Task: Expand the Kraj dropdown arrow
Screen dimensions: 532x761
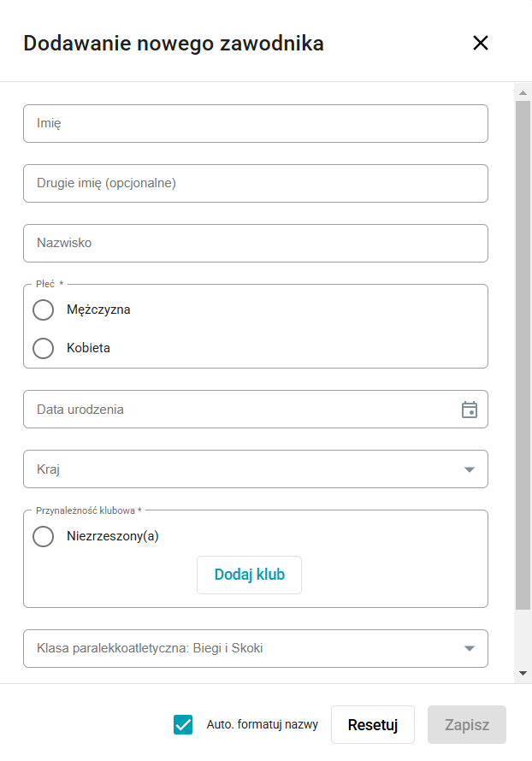Action: click(469, 469)
